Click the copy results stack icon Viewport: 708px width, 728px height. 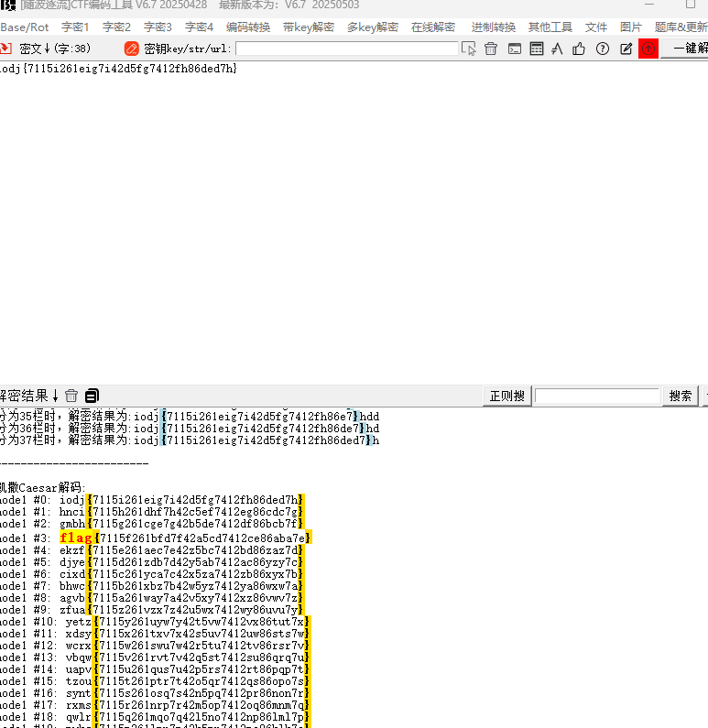(92, 396)
